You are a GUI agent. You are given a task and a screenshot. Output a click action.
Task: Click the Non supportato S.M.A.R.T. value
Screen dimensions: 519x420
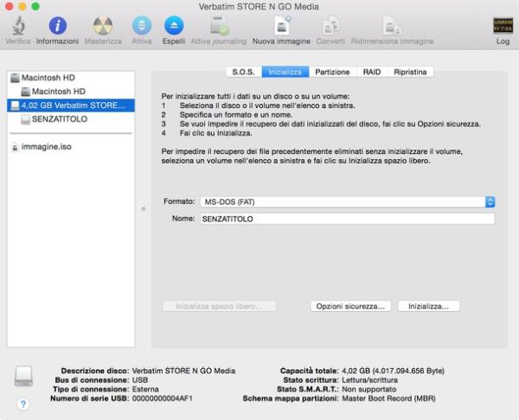pyautogui.click(x=369, y=389)
